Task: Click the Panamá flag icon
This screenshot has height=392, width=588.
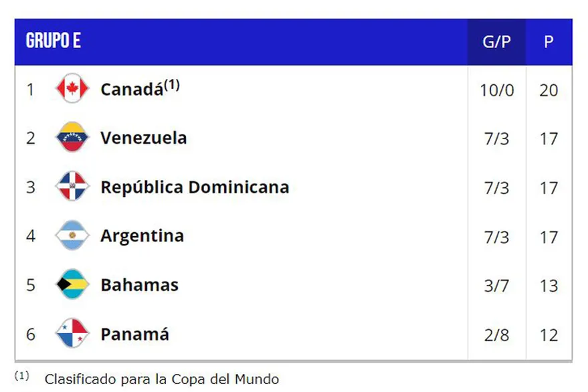Action: 72,334
